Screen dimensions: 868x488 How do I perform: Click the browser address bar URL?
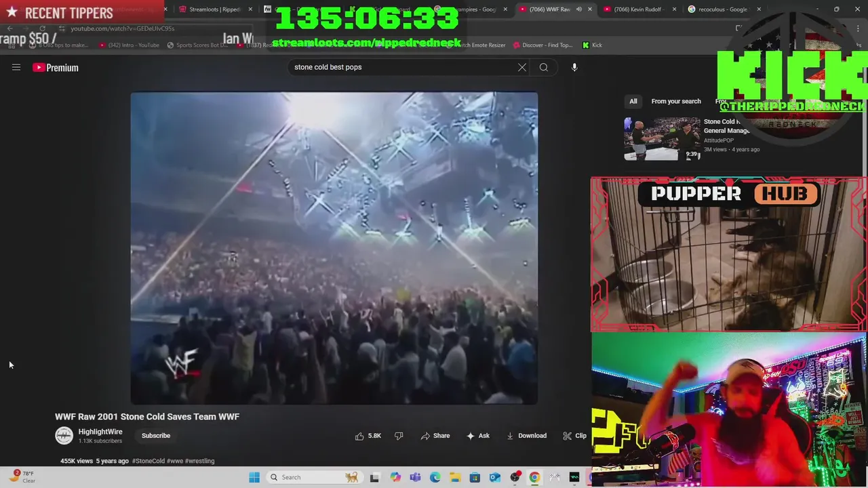(x=122, y=28)
